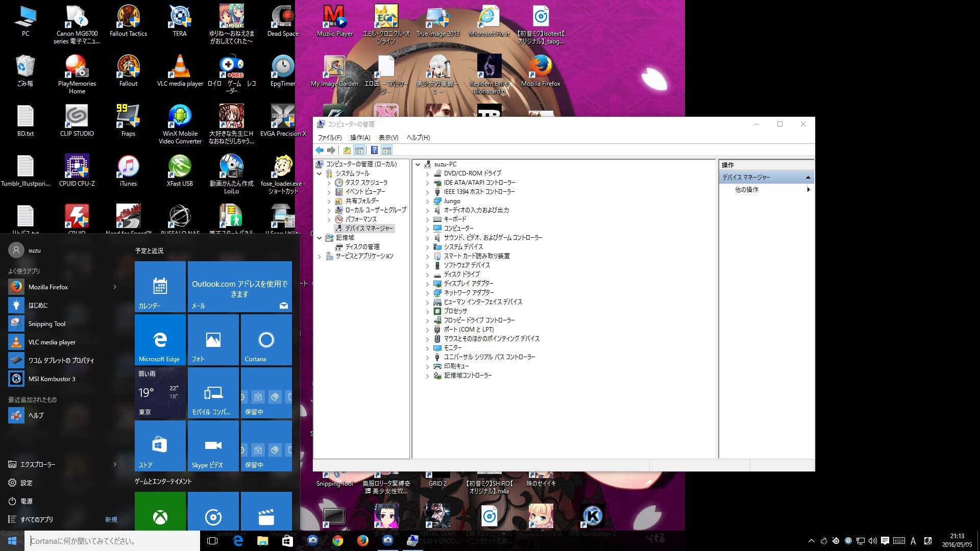Click the Forward arrow in Computer Management toolbar
980x551 pixels.
(331, 151)
